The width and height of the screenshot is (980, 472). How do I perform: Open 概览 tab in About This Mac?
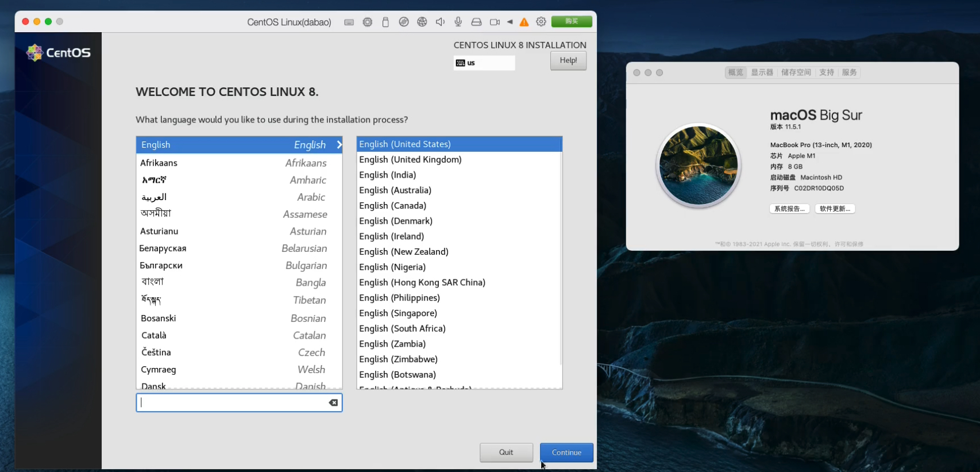(x=735, y=72)
